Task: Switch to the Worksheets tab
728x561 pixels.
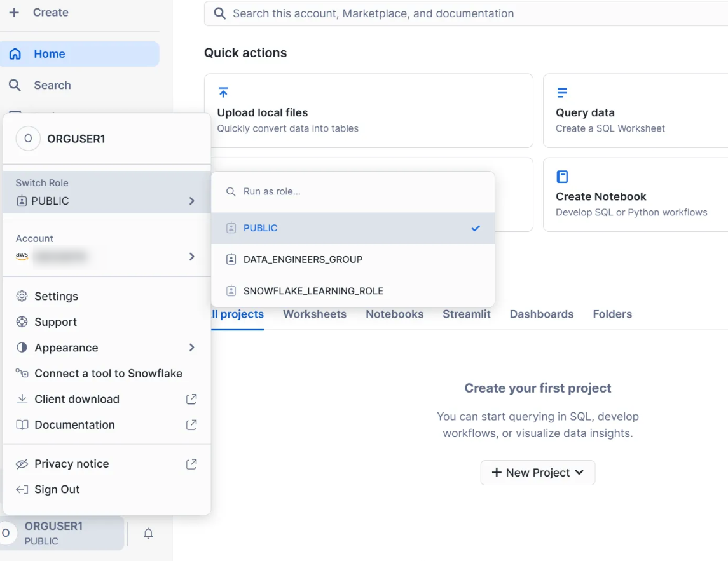Action: 315,314
